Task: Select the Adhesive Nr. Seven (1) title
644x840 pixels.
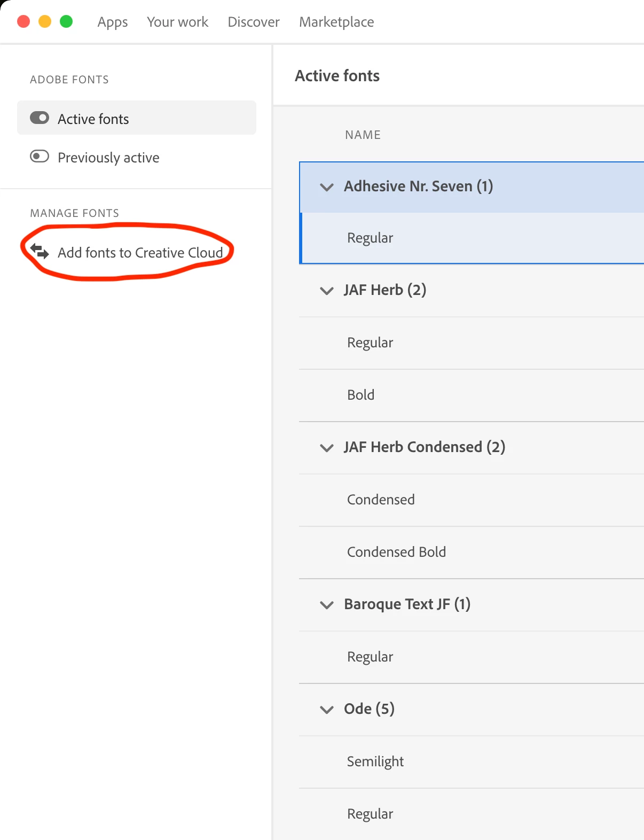Action: coord(419,186)
